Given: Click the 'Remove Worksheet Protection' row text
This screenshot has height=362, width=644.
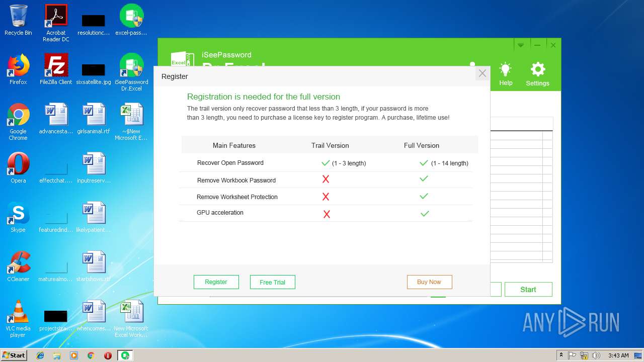Looking at the screenshot, I should [x=237, y=197].
